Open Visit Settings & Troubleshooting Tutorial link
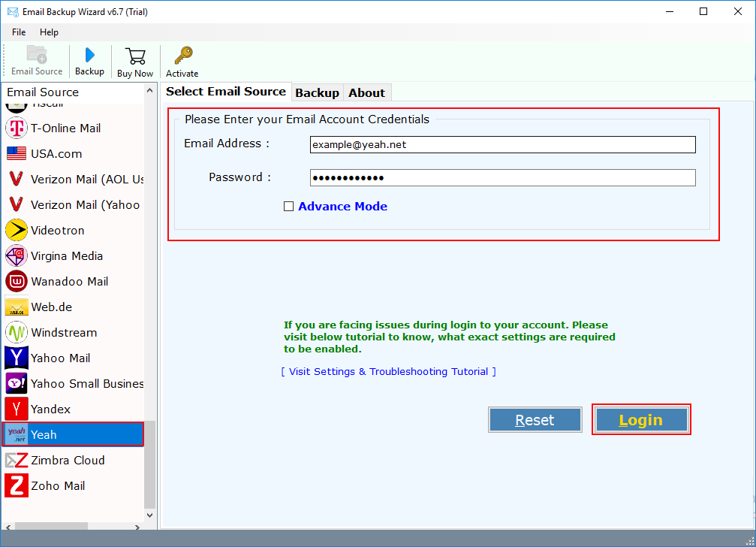This screenshot has height=547, width=756. click(x=389, y=371)
